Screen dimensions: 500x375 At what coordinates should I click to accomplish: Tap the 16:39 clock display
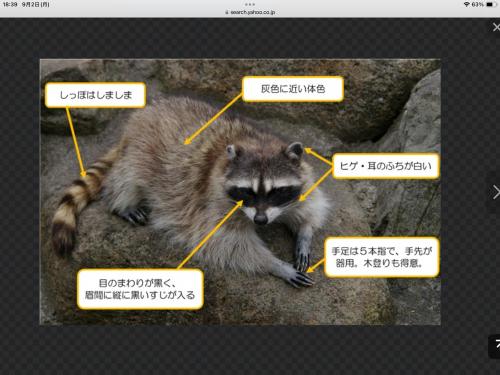tap(10, 5)
